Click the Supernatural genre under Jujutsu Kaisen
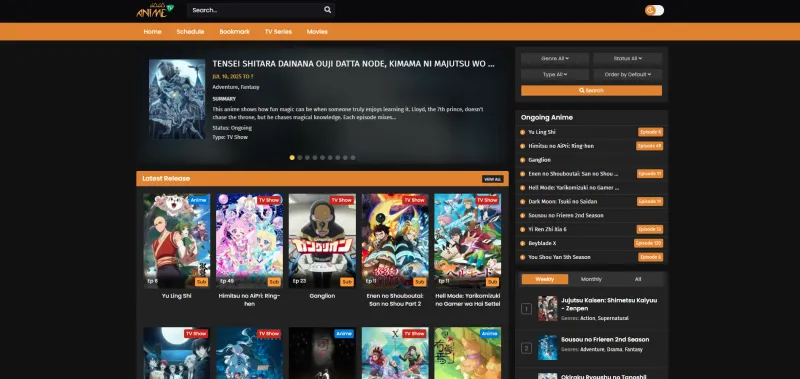800x379 pixels. [x=613, y=318]
